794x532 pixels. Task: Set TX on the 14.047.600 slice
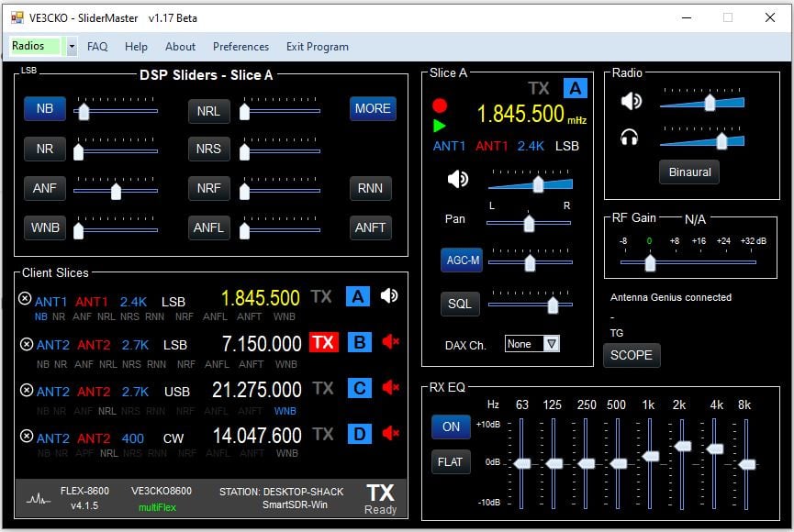(x=322, y=434)
